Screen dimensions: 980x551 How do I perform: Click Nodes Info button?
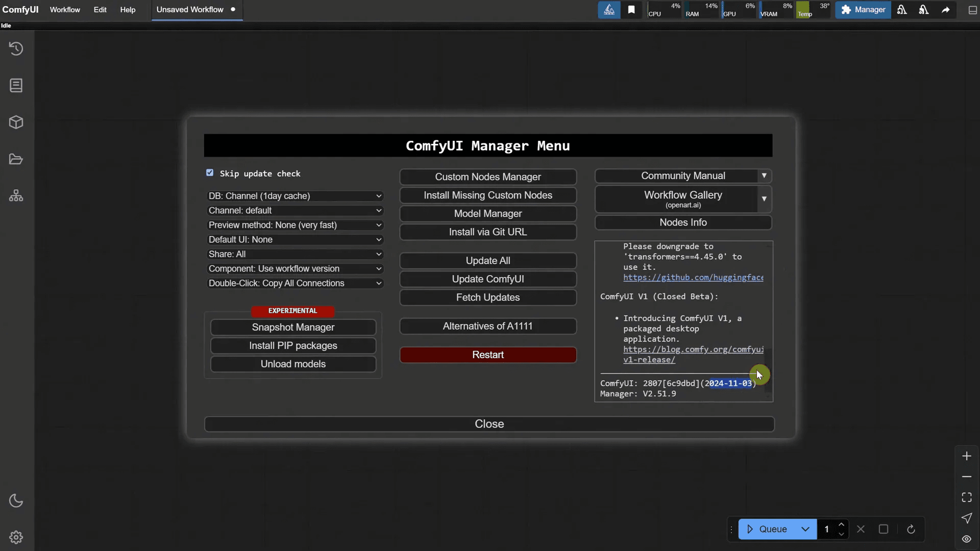click(x=683, y=222)
